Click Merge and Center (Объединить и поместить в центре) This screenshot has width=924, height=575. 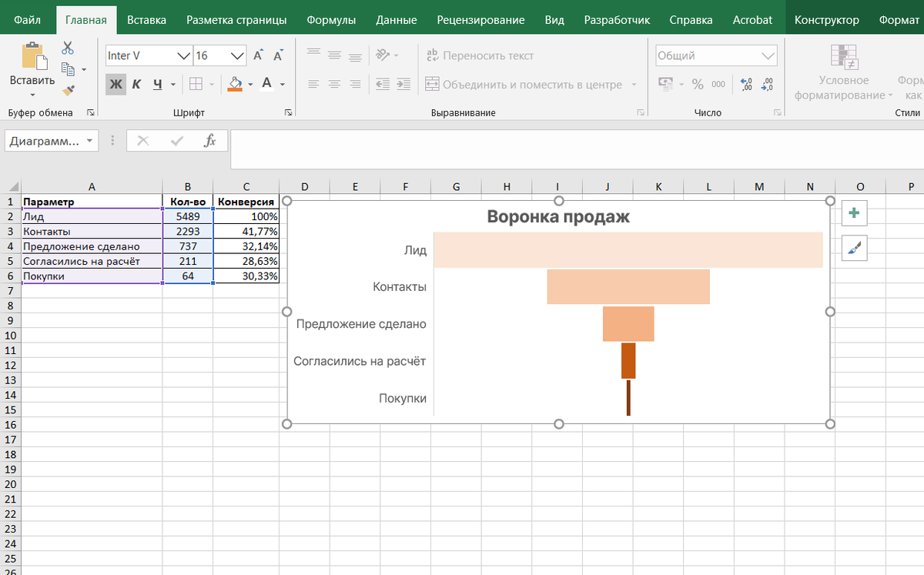tap(524, 85)
